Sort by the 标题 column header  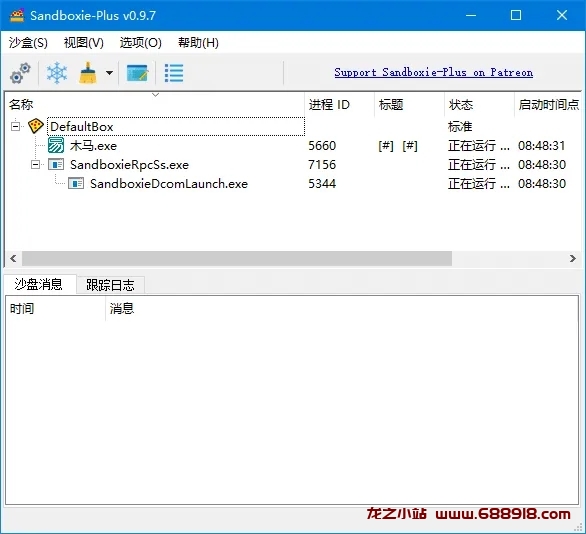click(x=409, y=104)
